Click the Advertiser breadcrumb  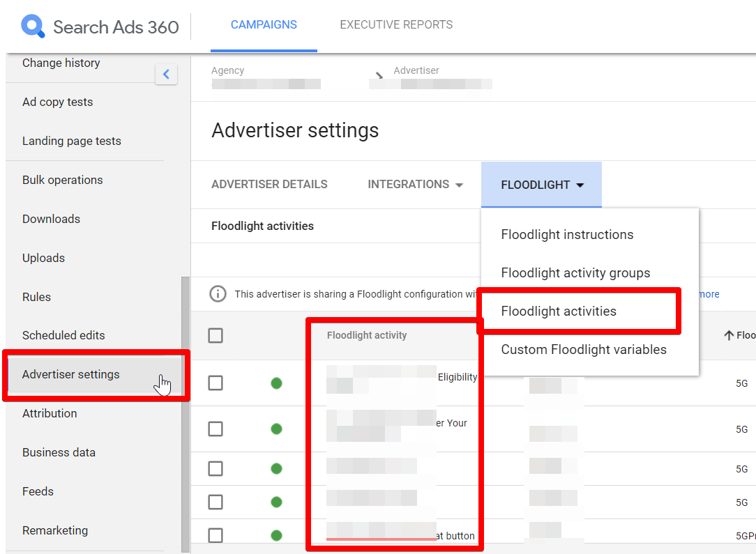click(x=430, y=77)
